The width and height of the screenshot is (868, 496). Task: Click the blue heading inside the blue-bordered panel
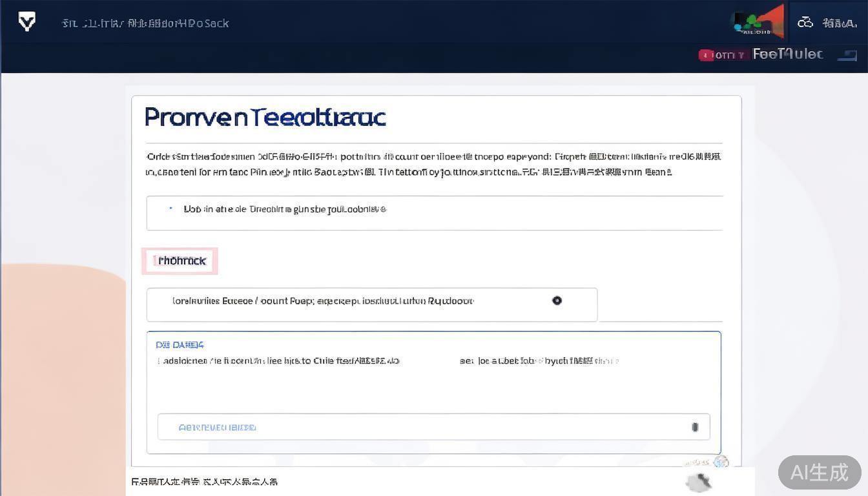(180, 345)
